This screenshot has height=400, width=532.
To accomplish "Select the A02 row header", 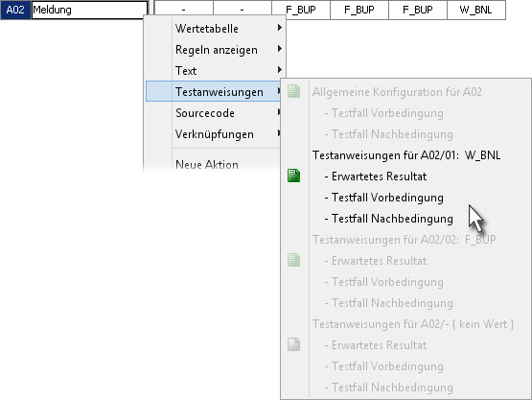I will tap(15, 10).
